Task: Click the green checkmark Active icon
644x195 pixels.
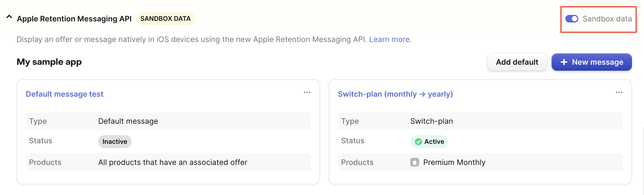Action: point(418,142)
